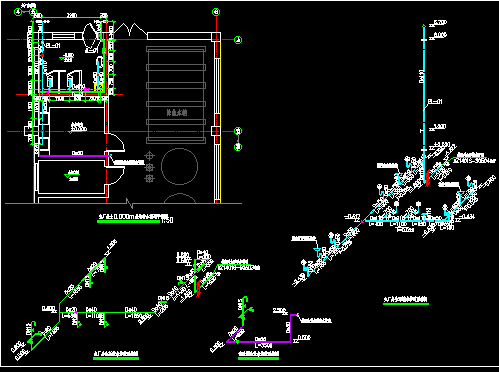
Task: Select axis bubble A on the right side
Action: 238,40
